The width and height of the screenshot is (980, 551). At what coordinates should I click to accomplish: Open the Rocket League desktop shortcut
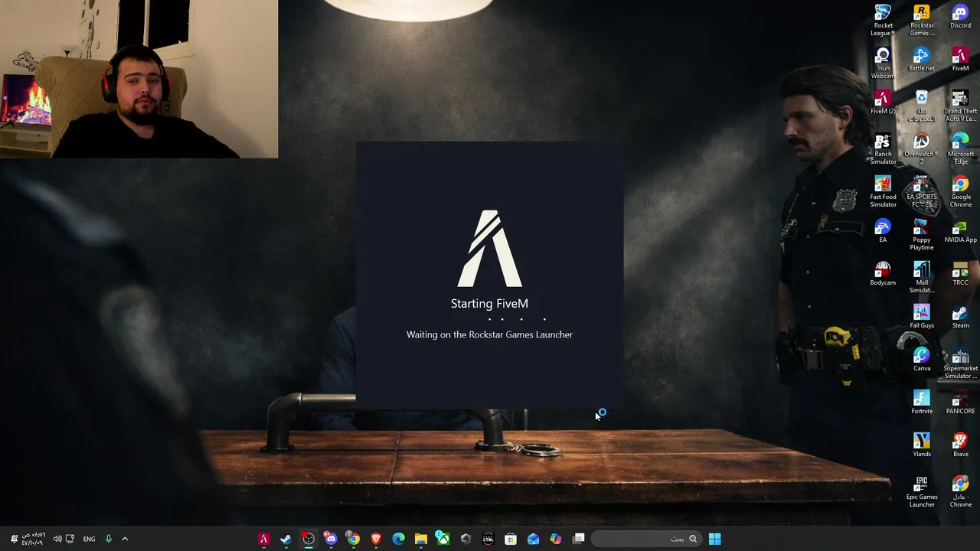click(x=883, y=20)
